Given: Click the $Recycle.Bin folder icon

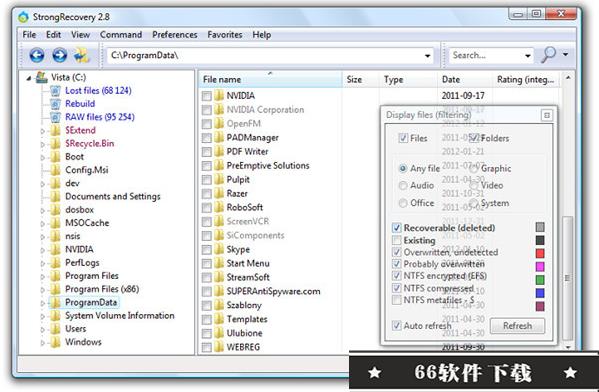Looking at the screenshot, I should [x=56, y=144].
